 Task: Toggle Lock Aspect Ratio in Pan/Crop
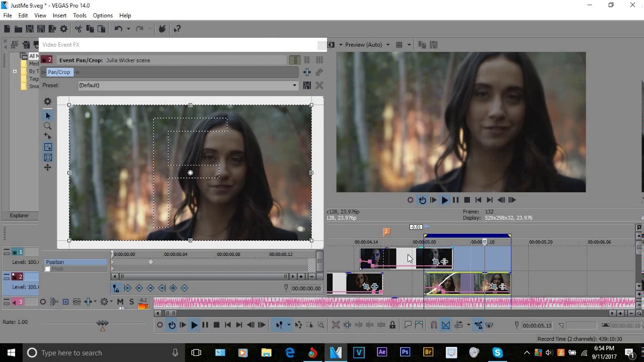pyautogui.click(x=48, y=147)
